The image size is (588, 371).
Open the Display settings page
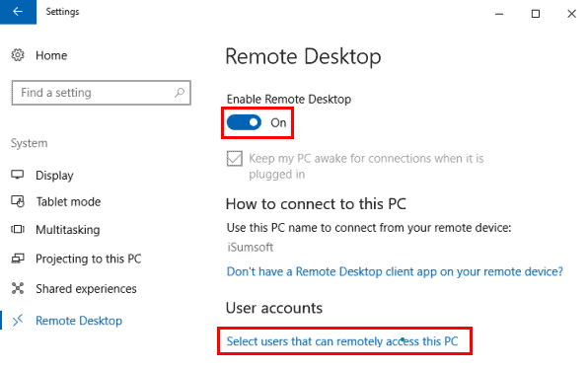tap(54, 176)
